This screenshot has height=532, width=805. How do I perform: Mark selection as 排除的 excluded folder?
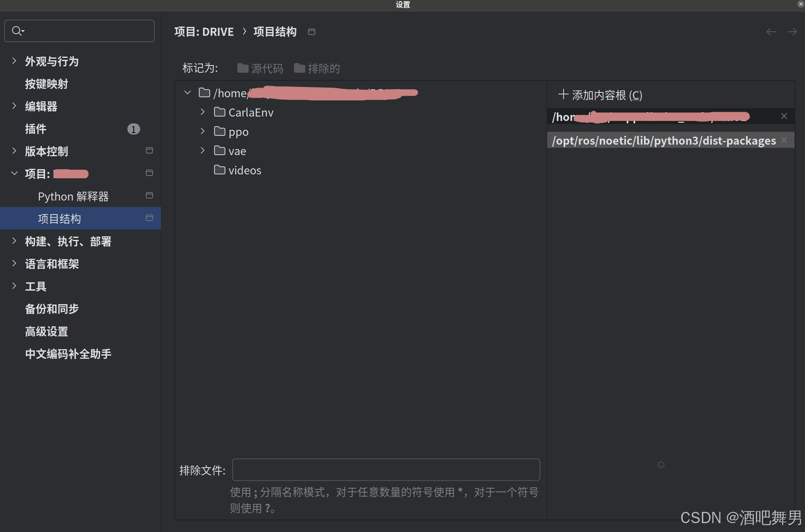click(317, 68)
